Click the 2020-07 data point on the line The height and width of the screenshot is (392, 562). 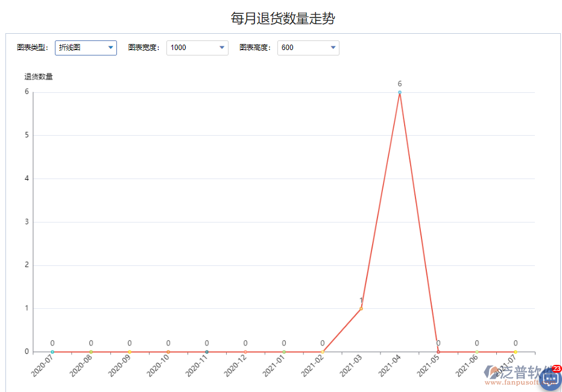point(52,351)
